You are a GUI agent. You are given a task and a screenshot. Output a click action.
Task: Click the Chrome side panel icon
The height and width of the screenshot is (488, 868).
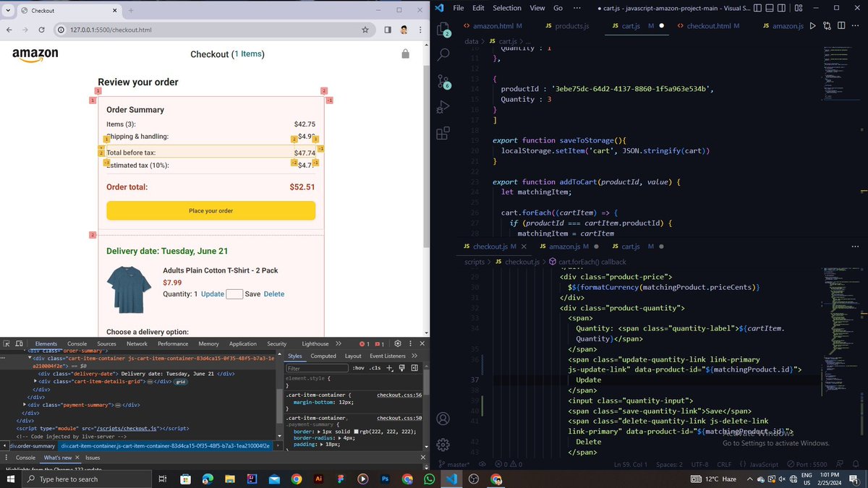[387, 30]
